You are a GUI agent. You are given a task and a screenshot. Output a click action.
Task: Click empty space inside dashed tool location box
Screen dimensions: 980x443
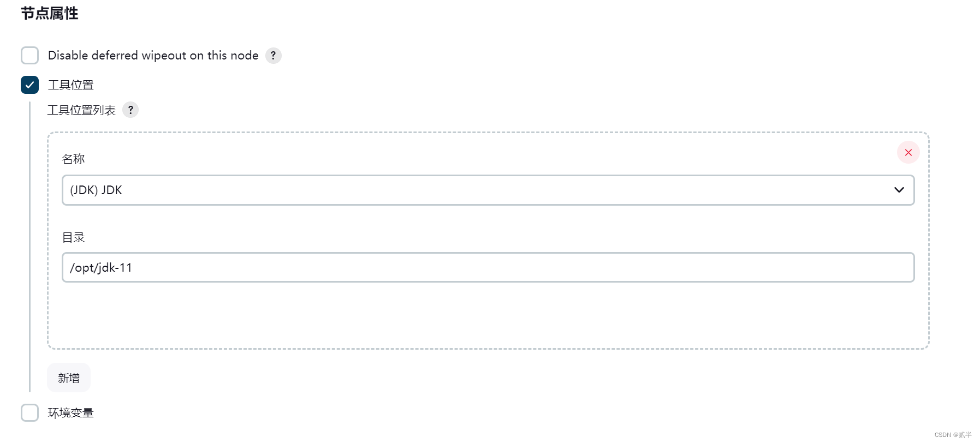[488, 316]
